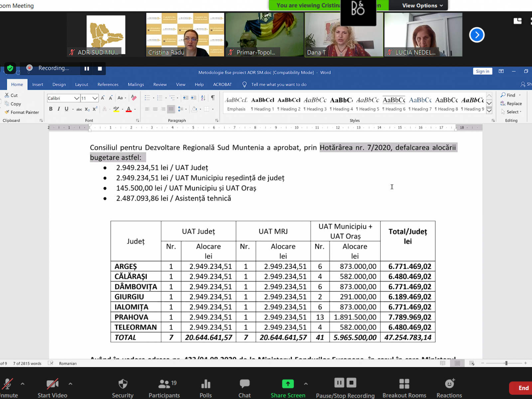The width and height of the screenshot is (532, 399).
Task: Expand the video options arrow beside Start Video
Action: tap(70, 384)
